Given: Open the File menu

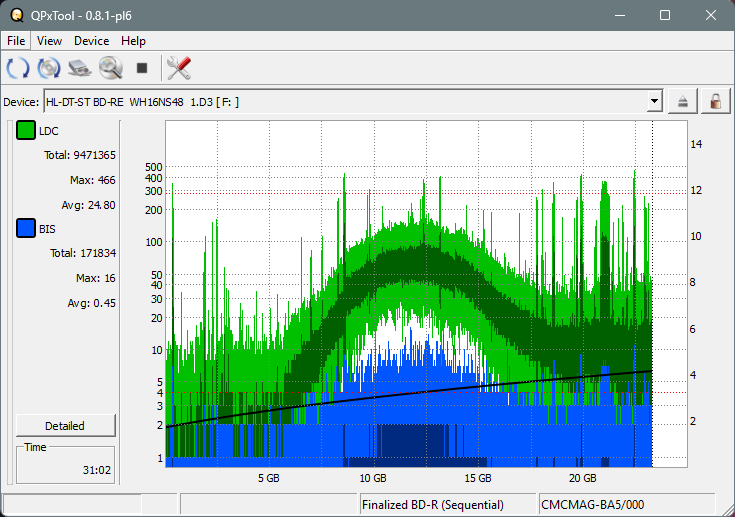Looking at the screenshot, I should [x=16, y=41].
